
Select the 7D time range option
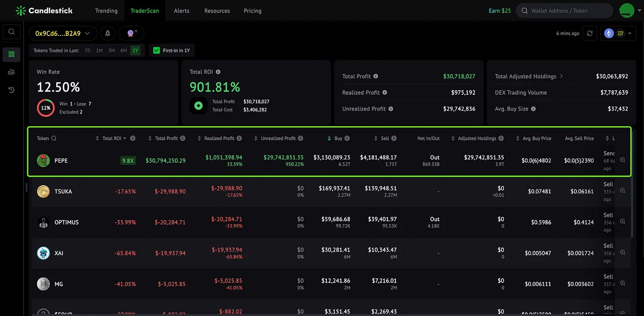pos(87,51)
